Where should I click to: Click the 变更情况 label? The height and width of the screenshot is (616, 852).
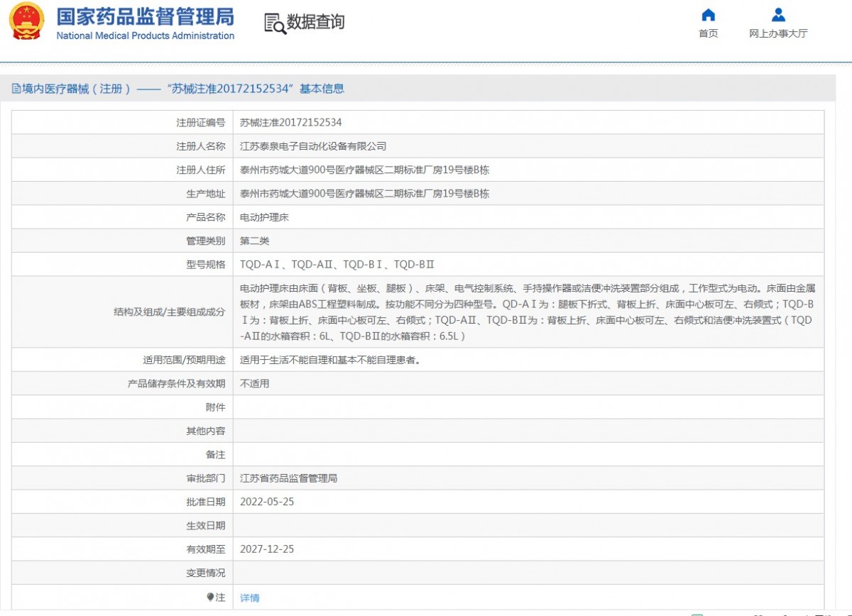tap(206, 573)
